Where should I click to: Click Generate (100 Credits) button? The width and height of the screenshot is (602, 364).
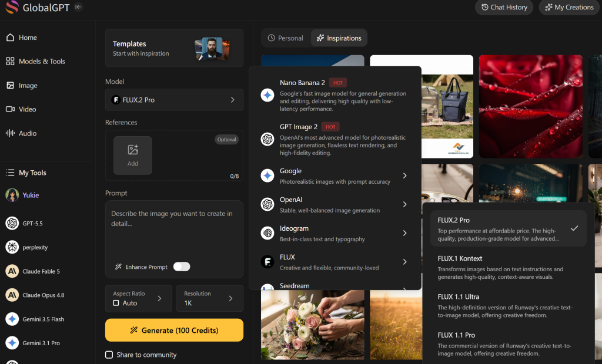coord(174,331)
